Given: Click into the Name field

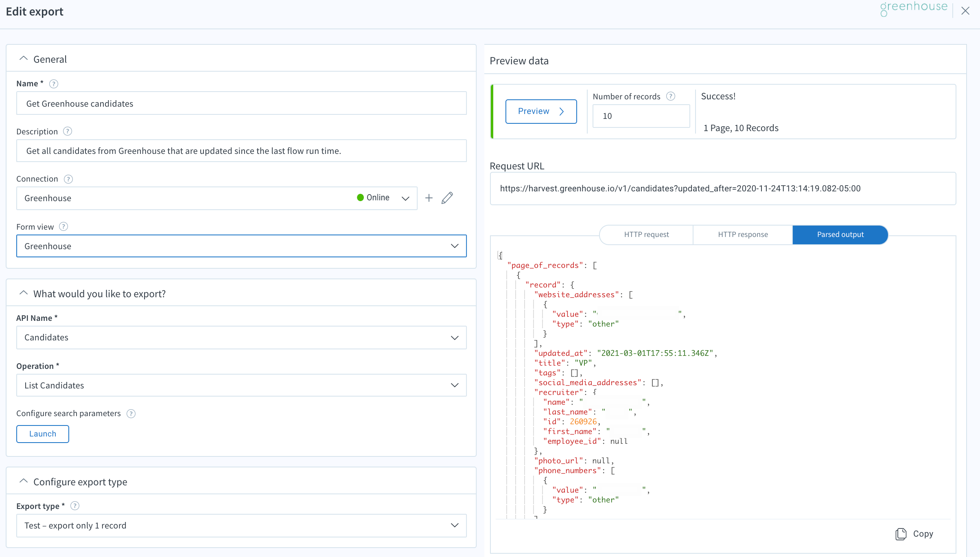Looking at the screenshot, I should (x=241, y=103).
